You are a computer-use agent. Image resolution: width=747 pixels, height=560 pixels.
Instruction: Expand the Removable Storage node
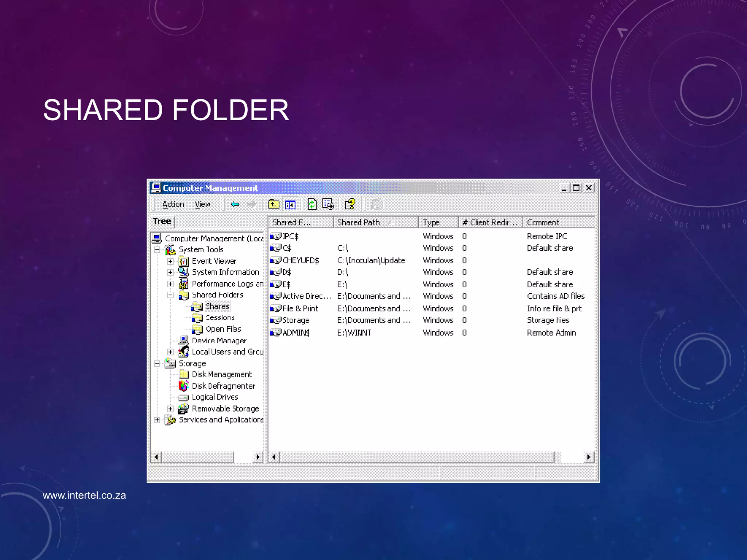coord(170,409)
